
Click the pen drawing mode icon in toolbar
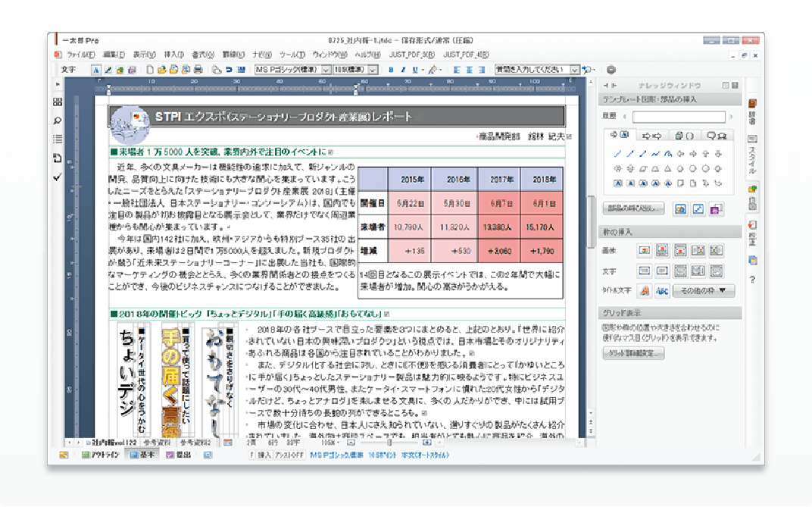(x=108, y=70)
